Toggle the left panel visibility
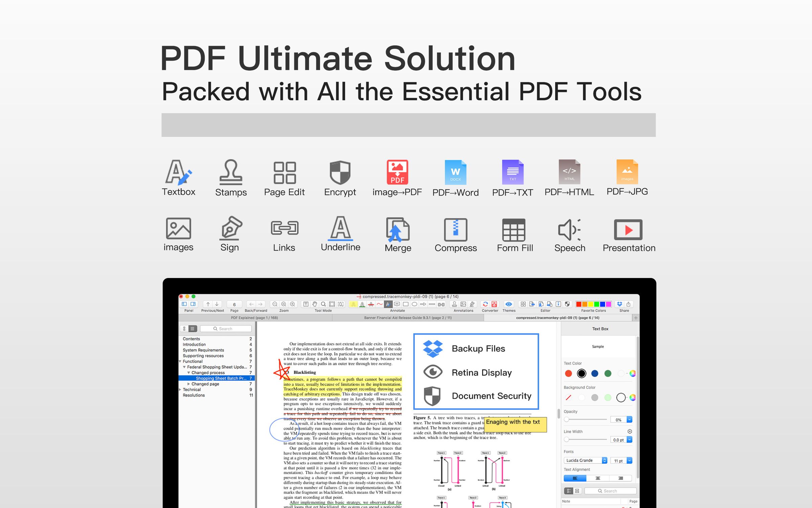812x508 pixels. 184,304
